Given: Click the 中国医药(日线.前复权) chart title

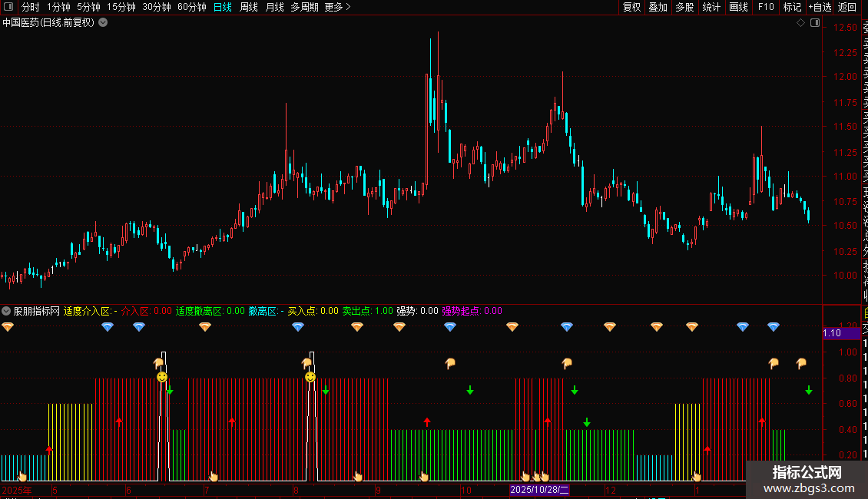Looking at the screenshot, I should [48, 23].
